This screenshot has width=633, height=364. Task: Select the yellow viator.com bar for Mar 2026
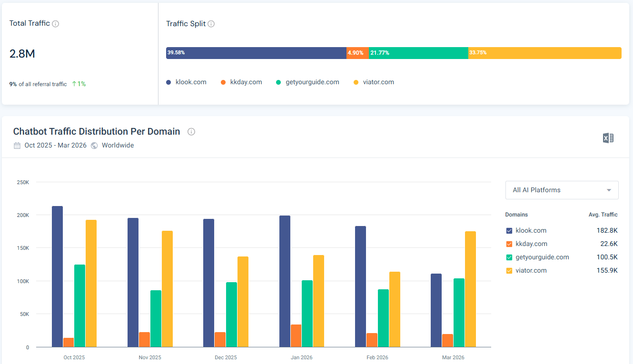point(470,289)
